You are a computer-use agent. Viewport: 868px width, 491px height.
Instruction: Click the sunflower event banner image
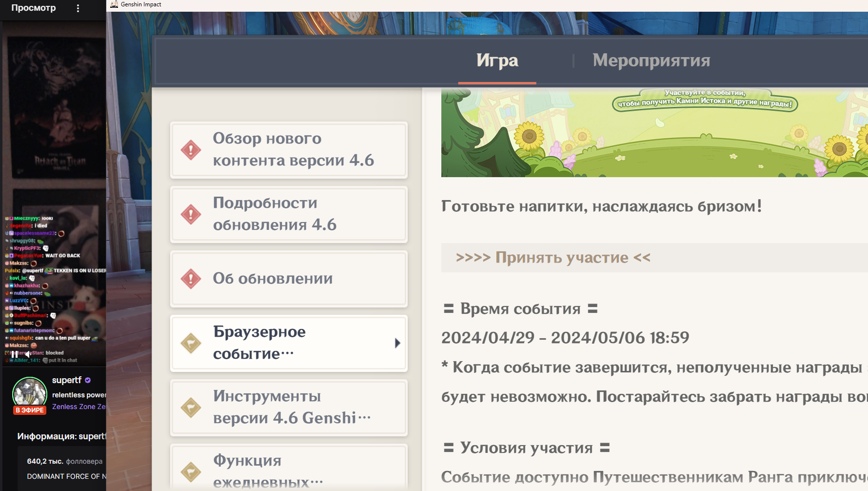[654, 132]
